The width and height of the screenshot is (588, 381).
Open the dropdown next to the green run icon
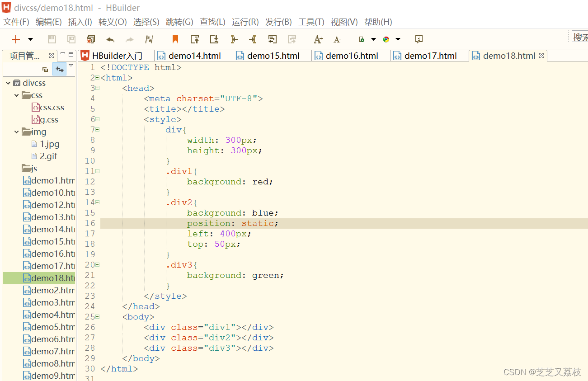(373, 39)
